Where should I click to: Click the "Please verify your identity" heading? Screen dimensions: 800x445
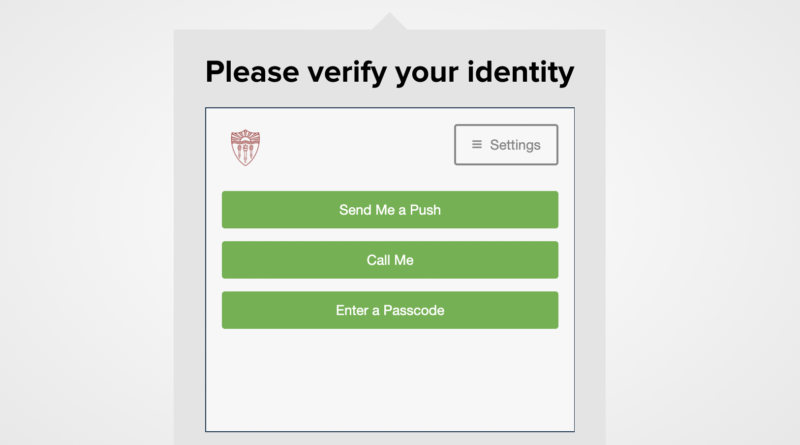tap(390, 73)
